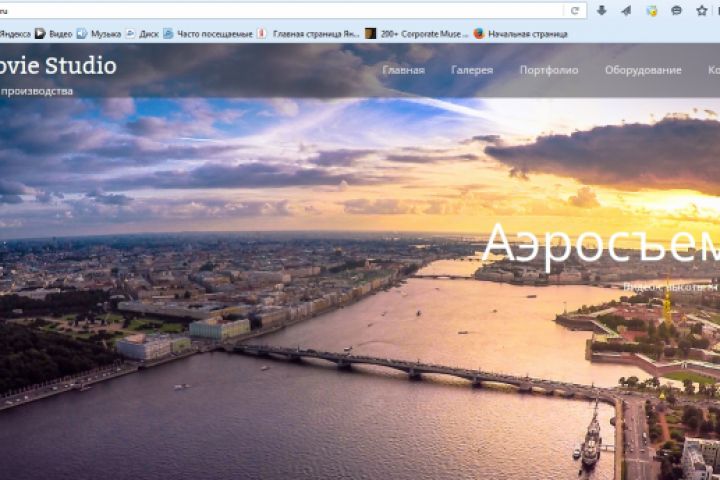Go to the Главная menu item
The height and width of the screenshot is (480, 720).
(x=403, y=70)
